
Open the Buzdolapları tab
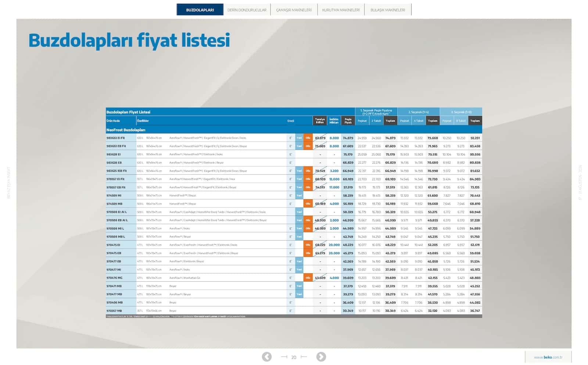tap(200, 10)
